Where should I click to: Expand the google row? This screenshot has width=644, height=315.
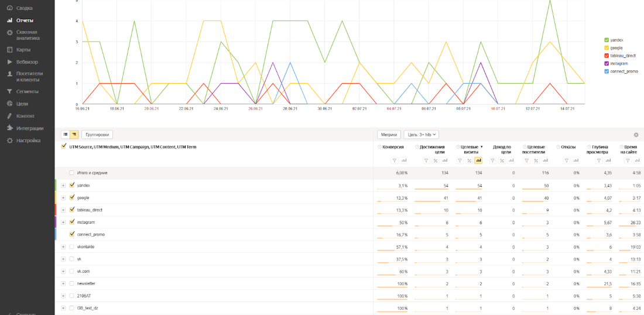pyautogui.click(x=63, y=198)
